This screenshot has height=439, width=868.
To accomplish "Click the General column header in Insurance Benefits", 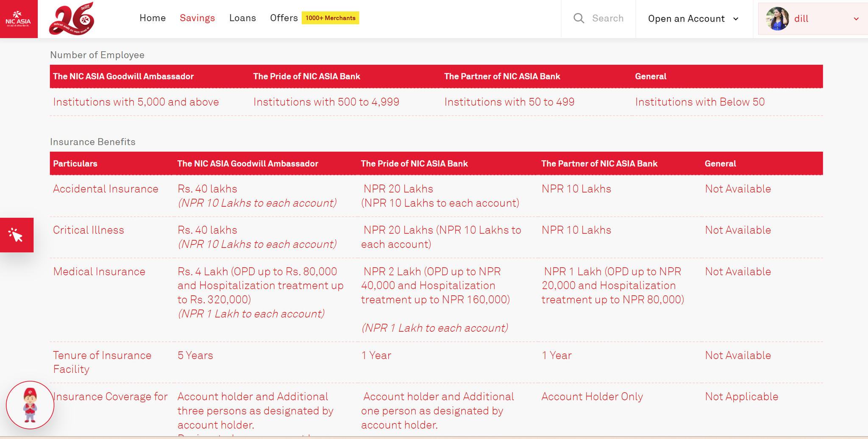I will pos(720,164).
